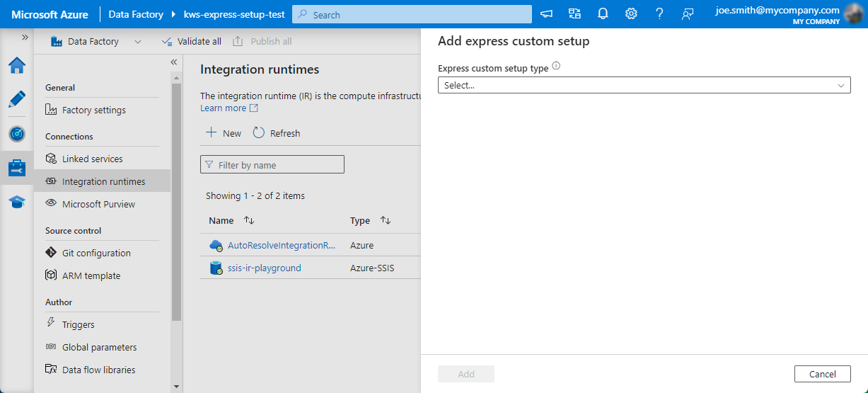Click joe.smith@mycompany.com account name

click(x=777, y=10)
